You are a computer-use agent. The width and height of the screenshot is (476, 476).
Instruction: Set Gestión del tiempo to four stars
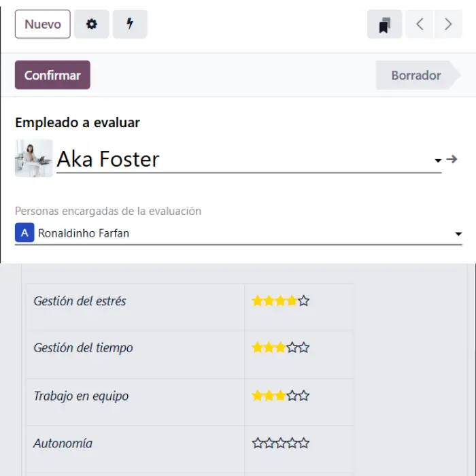292,348
